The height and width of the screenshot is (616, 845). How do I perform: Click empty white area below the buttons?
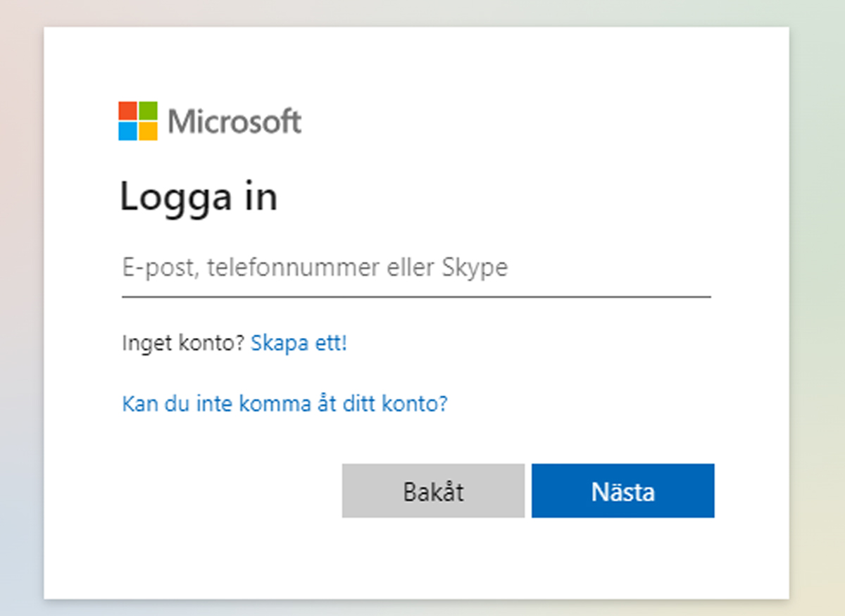point(415,560)
